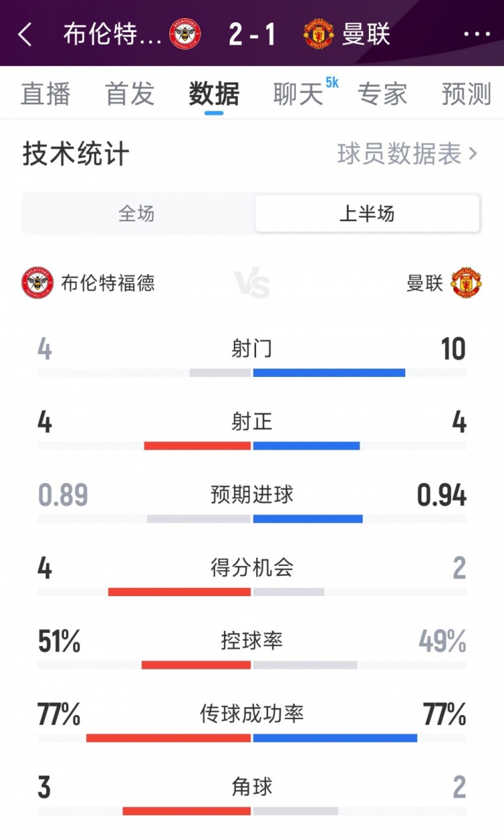Tap the blue 射门 shots bar
This screenshot has height=838, width=504.
tap(329, 372)
